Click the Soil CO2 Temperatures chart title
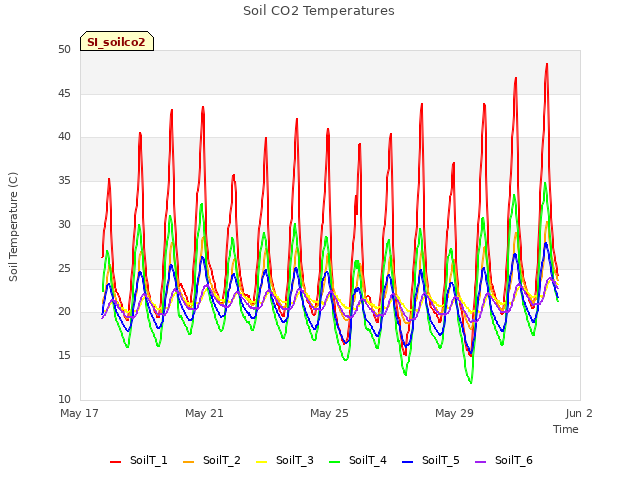The image size is (640, 480). [319, 11]
